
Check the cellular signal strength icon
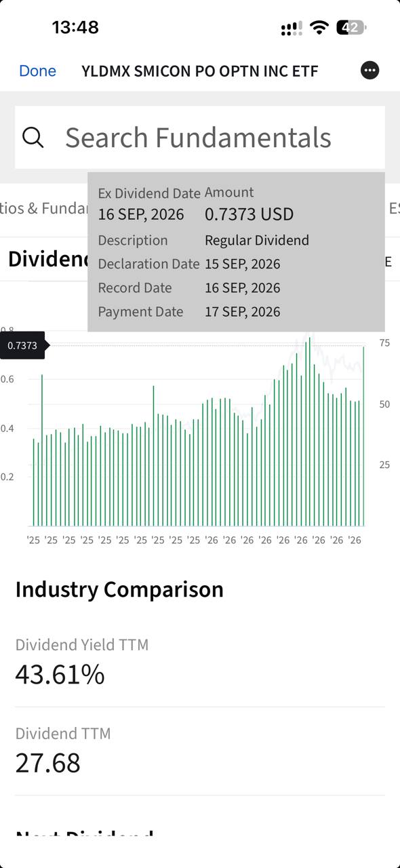tap(292, 28)
